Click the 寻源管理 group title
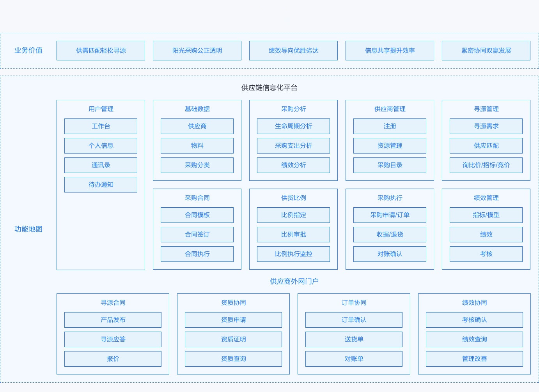Viewport: 539px width, 392px height. [486, 109]
